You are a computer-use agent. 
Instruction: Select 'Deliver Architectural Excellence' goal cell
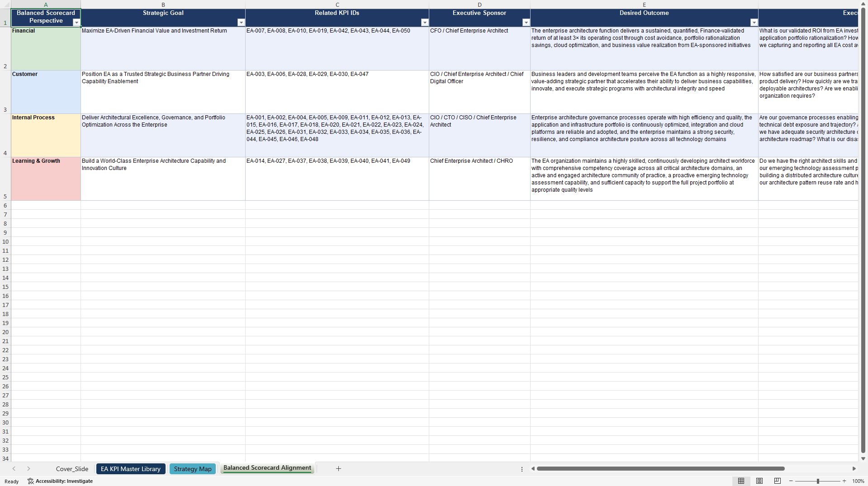pos(163,136)
